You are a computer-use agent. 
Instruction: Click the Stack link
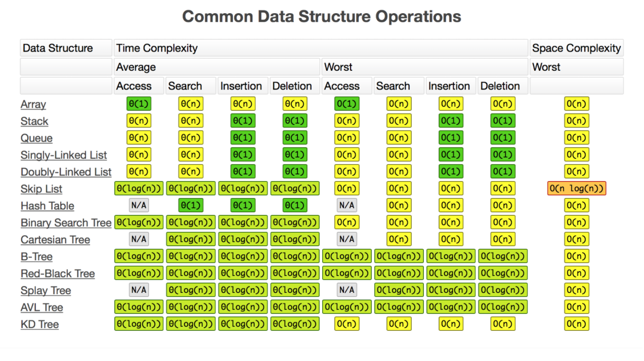34,121
